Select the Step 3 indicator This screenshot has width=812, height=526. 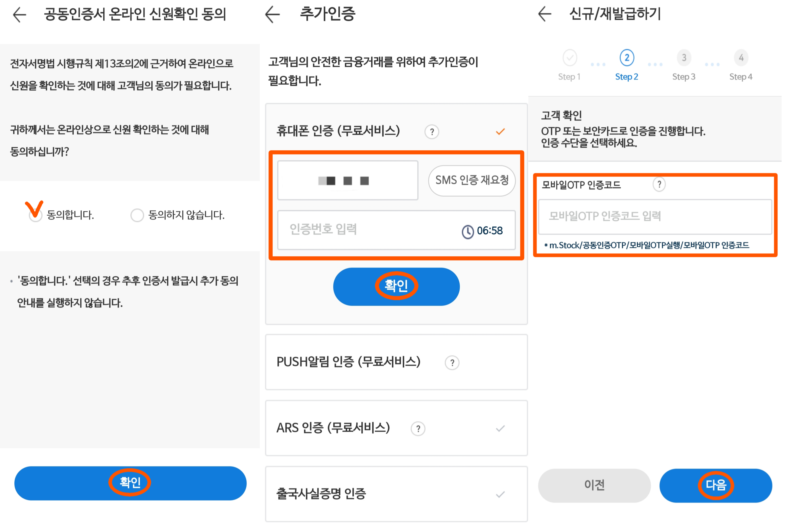(x=684, y=58)
